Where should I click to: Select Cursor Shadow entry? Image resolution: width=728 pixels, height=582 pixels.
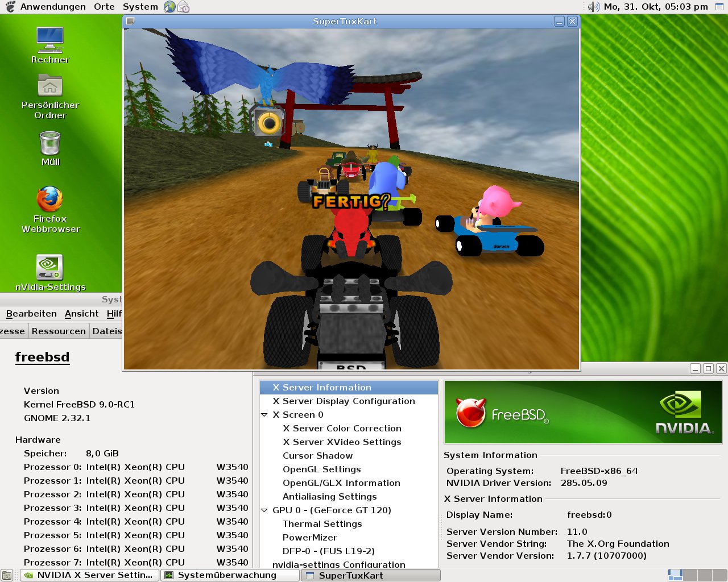[x=317, y=456]
